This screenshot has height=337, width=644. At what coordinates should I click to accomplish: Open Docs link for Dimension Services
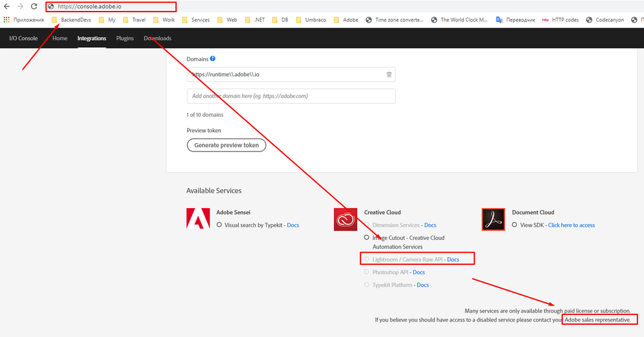[430, 225]
